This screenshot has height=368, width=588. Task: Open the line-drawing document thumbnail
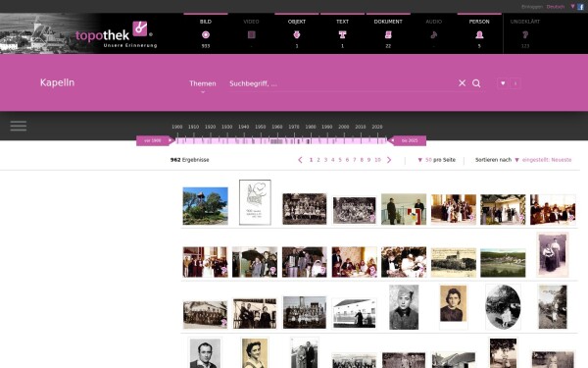pyautogui.click(x=255, y=202)
